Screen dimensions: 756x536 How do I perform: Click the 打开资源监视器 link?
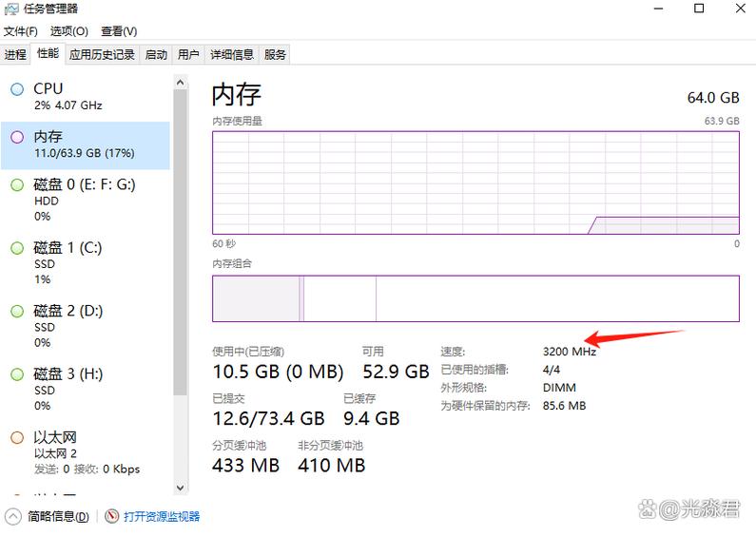162,516
